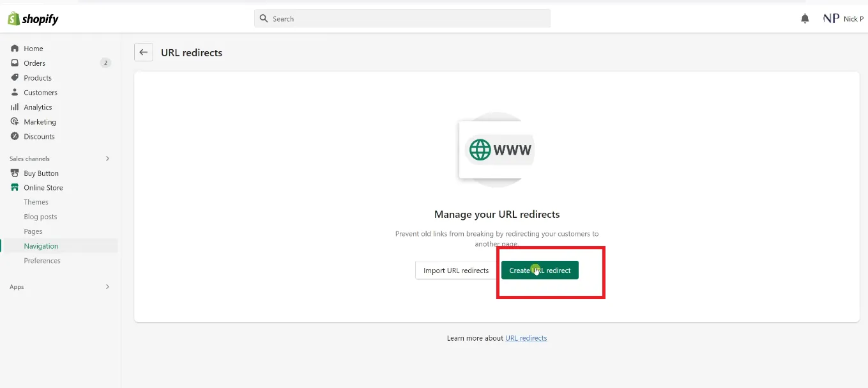Click the Analytics bar chart icon
This screenshot has height=388, width=868.
[15, 107]
